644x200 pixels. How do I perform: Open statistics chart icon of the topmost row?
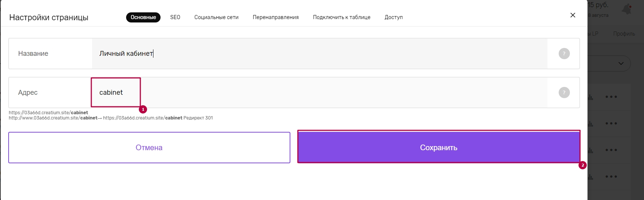pyautogui.click(x=590, y=97)
